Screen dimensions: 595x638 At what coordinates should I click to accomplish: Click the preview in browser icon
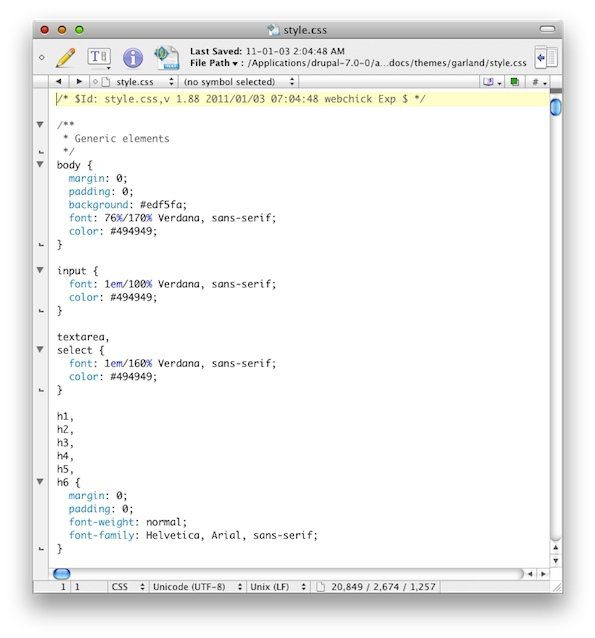pos(166,57)
